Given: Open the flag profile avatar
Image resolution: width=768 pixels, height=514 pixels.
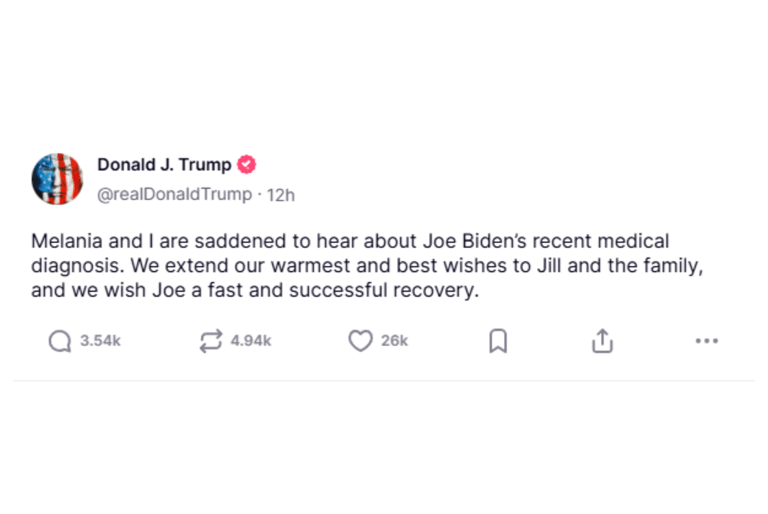Looking at the screenshot, I should (x=58, y=179).
